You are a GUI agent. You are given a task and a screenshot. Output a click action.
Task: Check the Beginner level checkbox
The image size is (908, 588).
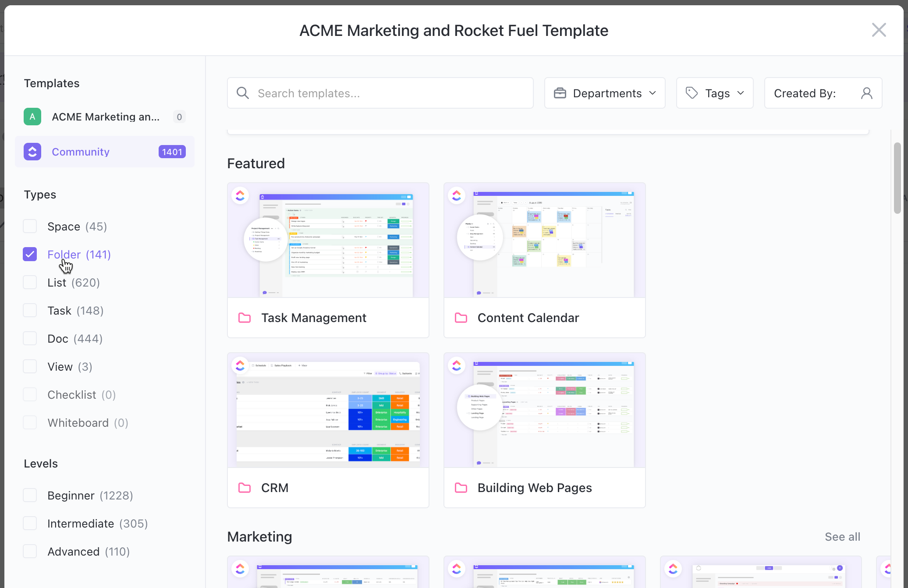[30, 495]
